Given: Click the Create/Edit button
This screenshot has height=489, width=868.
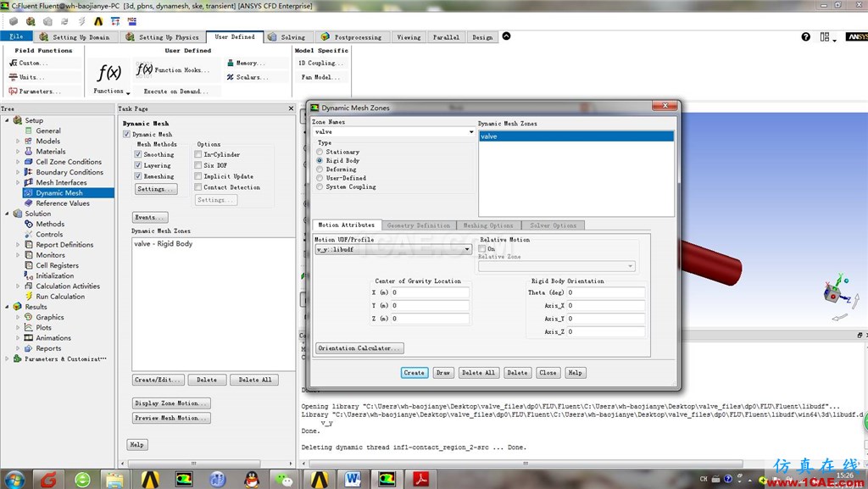Looking at the screenshot, I should [158, 380].
